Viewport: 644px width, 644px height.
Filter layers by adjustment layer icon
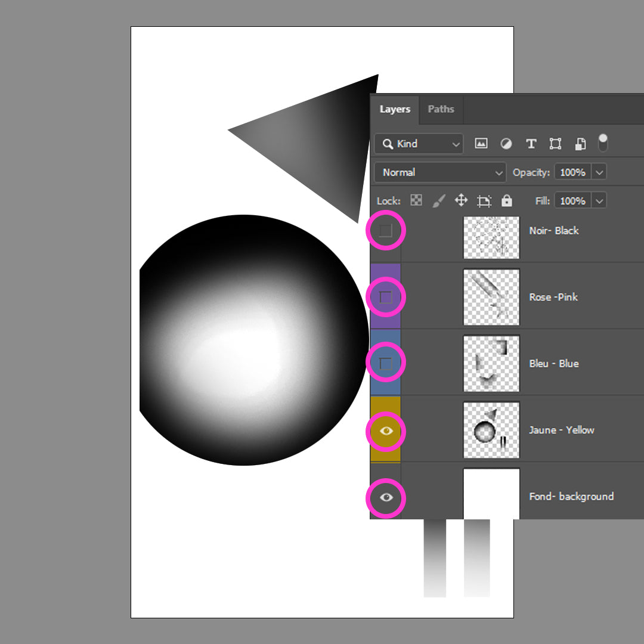(x=506, y=144)
